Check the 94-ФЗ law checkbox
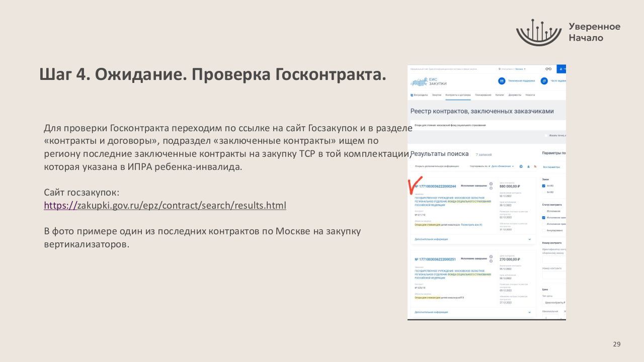Viewport: 644px width, 362px height. [x=544, y=192]
